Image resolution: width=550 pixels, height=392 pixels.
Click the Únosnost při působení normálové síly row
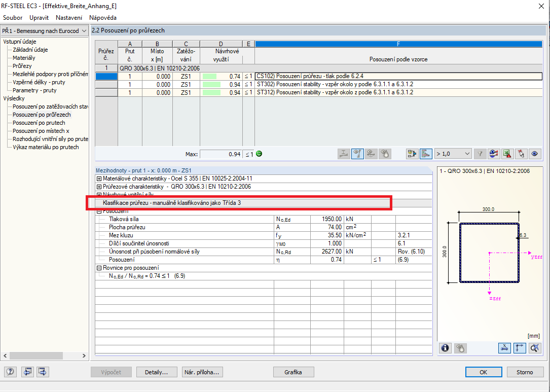[264, 252]
